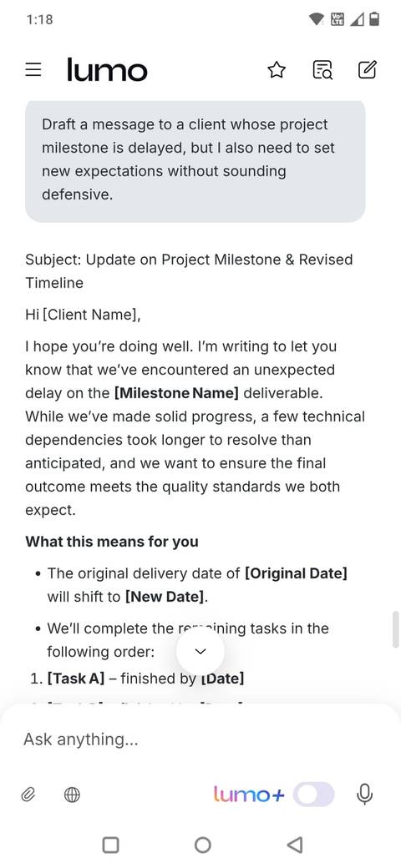Tap the Android home circle button
The height and width of the screenshot is (868, 401).
point(203,845)
